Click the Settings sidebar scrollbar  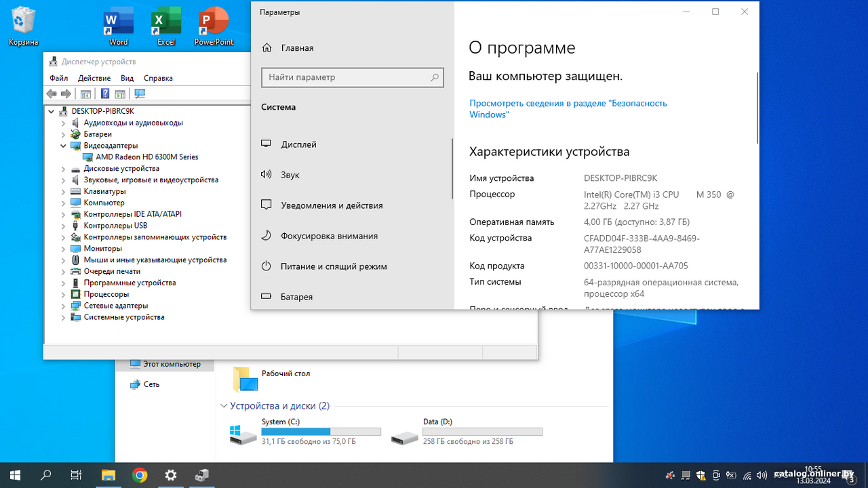[x=452, y=169]
